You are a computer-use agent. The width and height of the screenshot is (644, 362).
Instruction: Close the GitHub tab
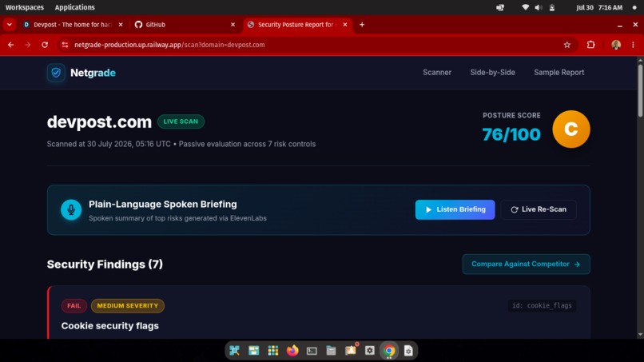[233, 25]
